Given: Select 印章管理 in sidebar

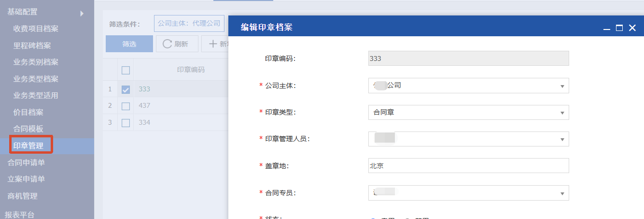Looking at the screenshot, I should point(28,146).
